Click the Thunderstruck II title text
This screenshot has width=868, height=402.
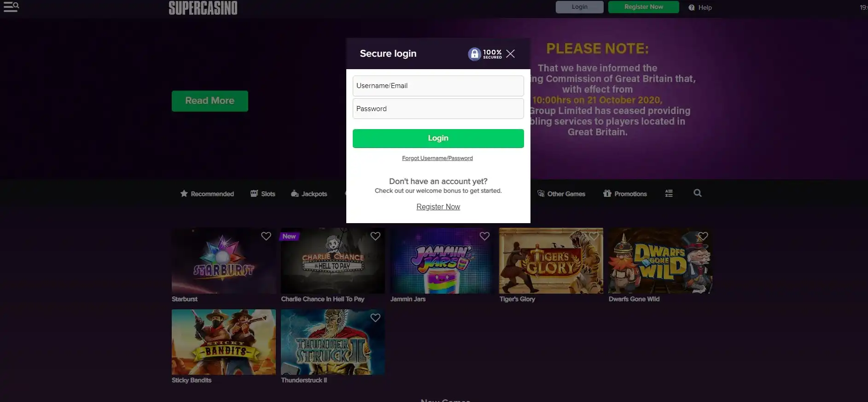pos(304,380)
